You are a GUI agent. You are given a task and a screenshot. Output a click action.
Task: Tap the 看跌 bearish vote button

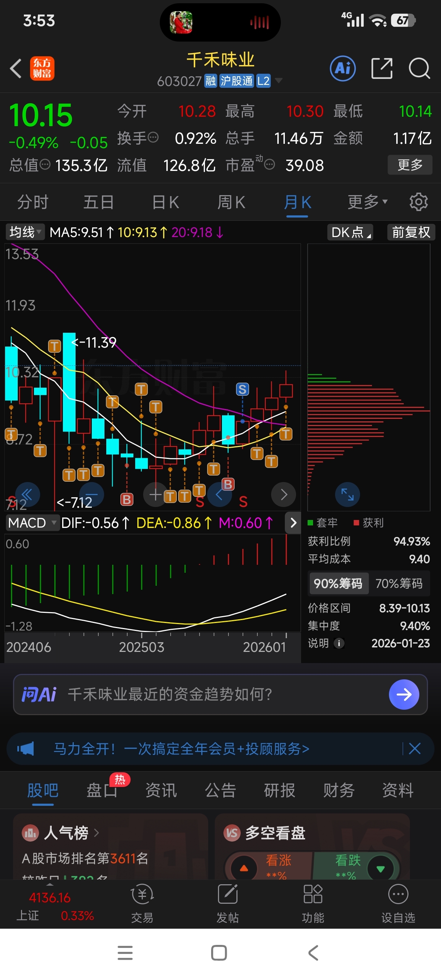[x=356, y=867]
